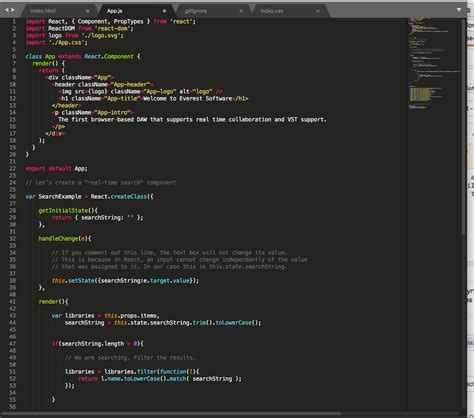Click the vertical editor scrollbar

point(464,127)
